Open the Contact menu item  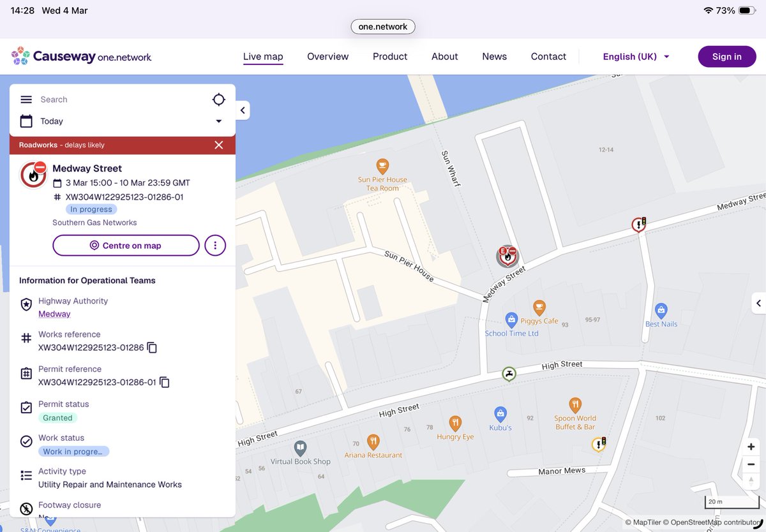pos(548,57)
